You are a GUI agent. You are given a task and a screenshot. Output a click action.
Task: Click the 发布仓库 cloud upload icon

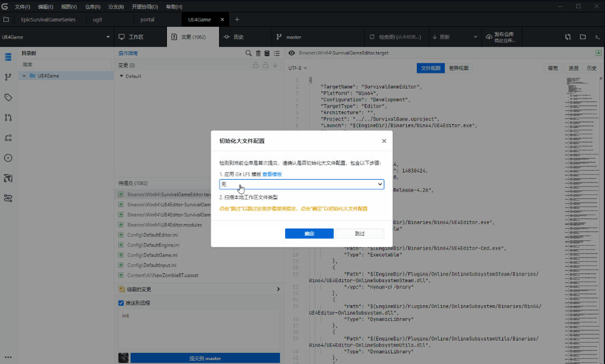point(488,37)
